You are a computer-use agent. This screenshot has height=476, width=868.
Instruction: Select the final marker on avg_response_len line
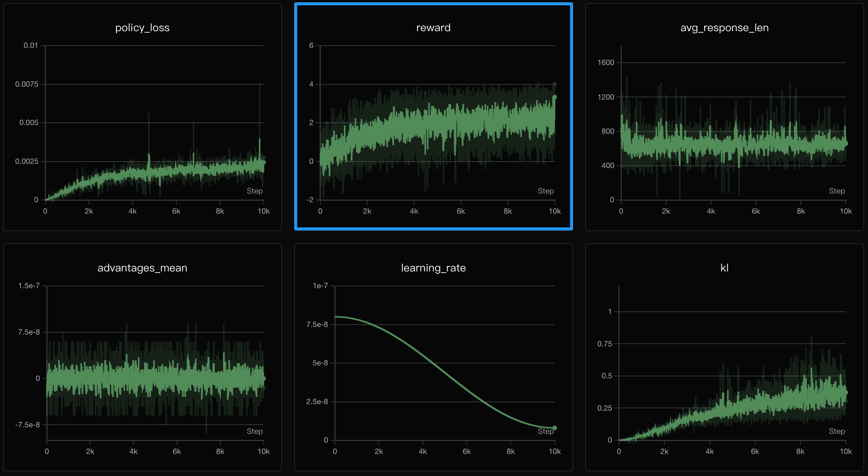(846, 144)
